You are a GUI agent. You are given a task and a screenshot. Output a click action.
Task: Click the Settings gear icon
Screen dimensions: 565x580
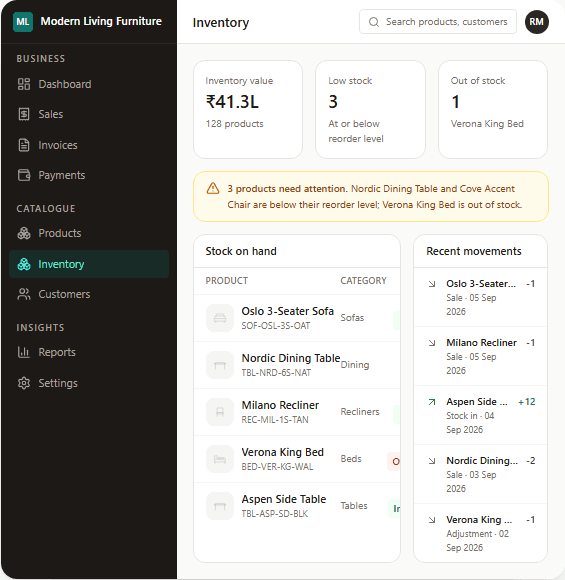tap(24, 383)
